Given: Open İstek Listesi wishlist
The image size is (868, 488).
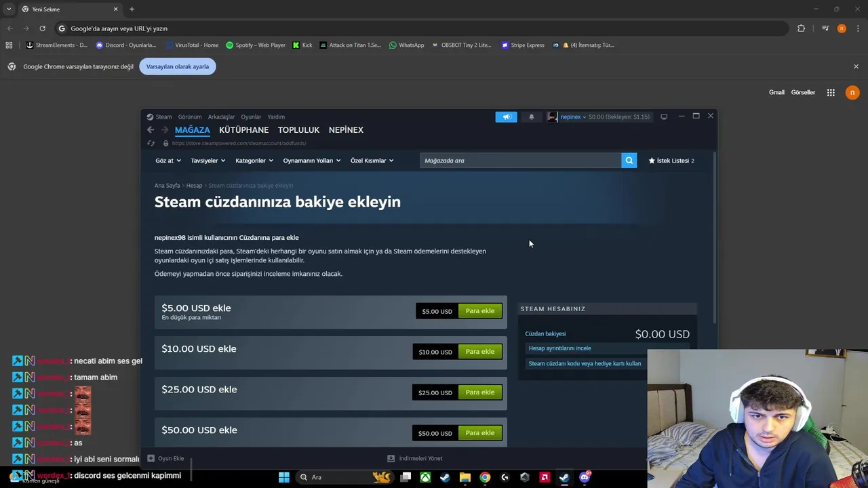Looking at the screenshot, I should [671, 161].
